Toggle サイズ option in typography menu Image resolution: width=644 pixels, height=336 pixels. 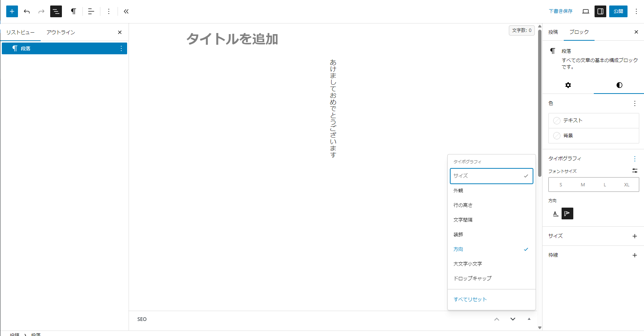pos(491,176)
